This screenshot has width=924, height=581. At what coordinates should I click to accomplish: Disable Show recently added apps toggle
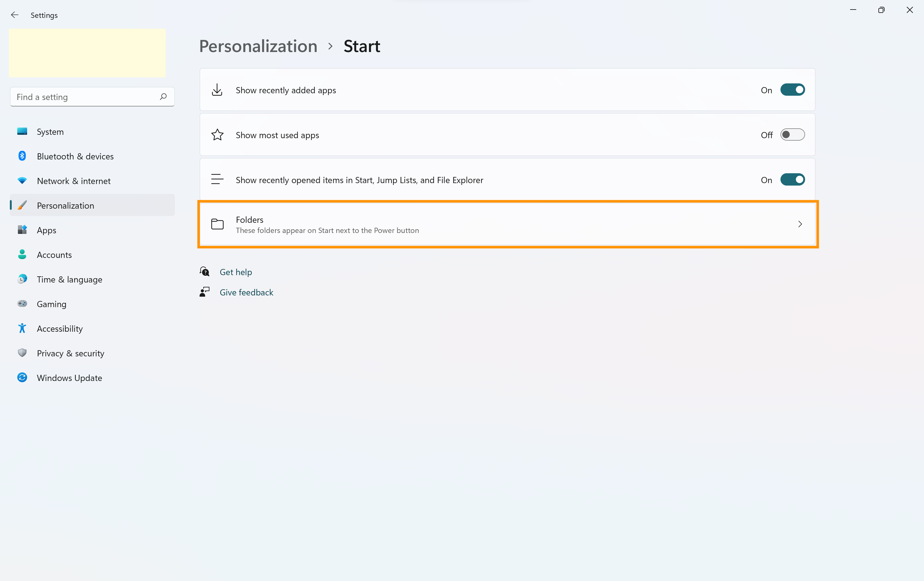click(x=792, y=90)
